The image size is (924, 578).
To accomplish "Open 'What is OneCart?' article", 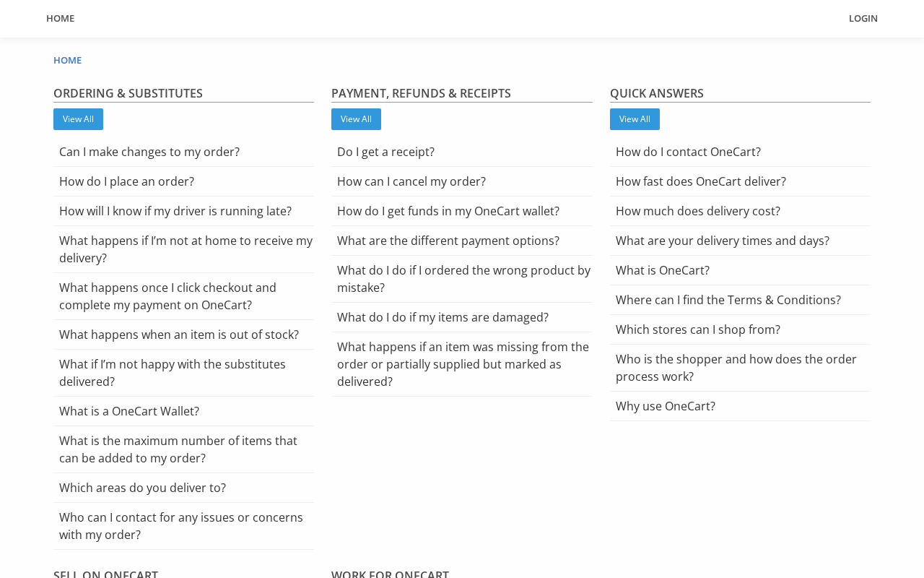I will click(740, 270).
